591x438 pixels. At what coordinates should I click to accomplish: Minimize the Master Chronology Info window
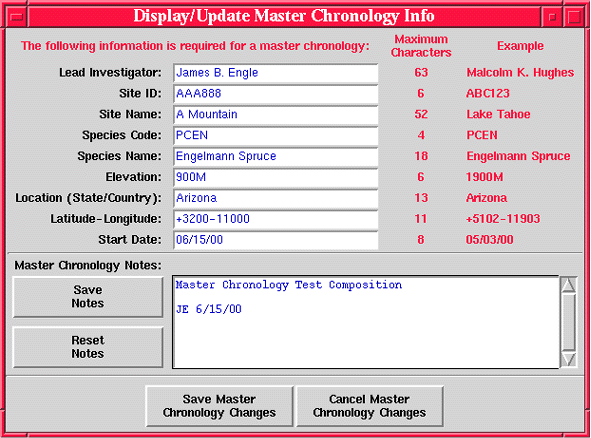tap(552, 17)
